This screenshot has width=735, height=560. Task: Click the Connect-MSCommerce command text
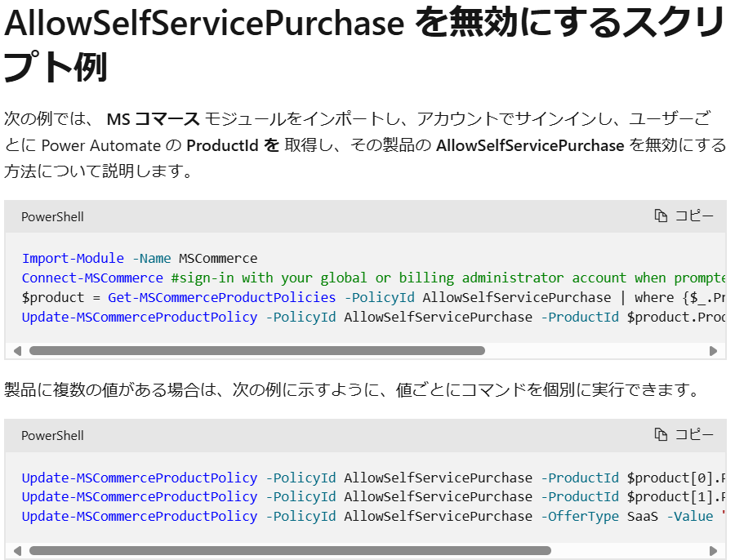click(92, 278)
